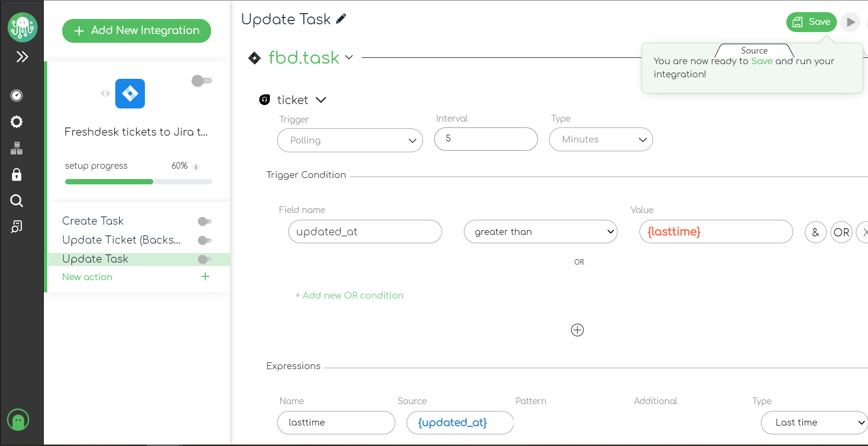The height and width of the screenshot is (446, 868).
Task: Click the setup progress bar
Action: tap(138, 181)
